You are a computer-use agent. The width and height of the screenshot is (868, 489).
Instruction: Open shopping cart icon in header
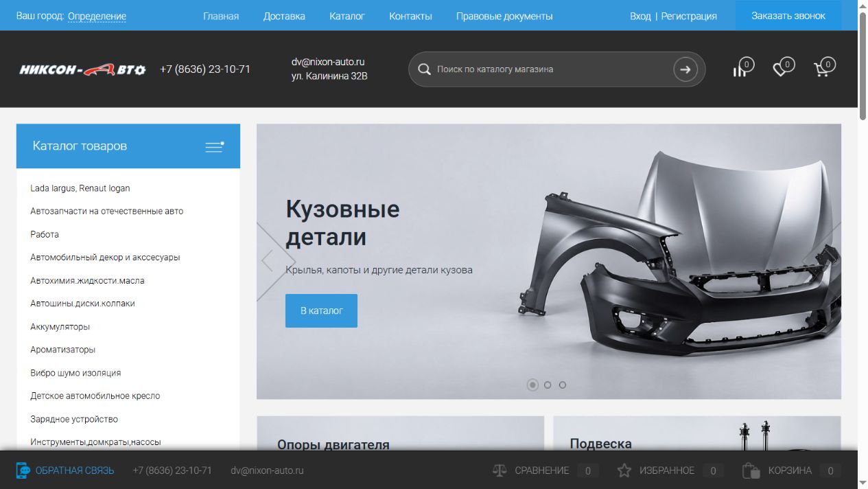824,68
